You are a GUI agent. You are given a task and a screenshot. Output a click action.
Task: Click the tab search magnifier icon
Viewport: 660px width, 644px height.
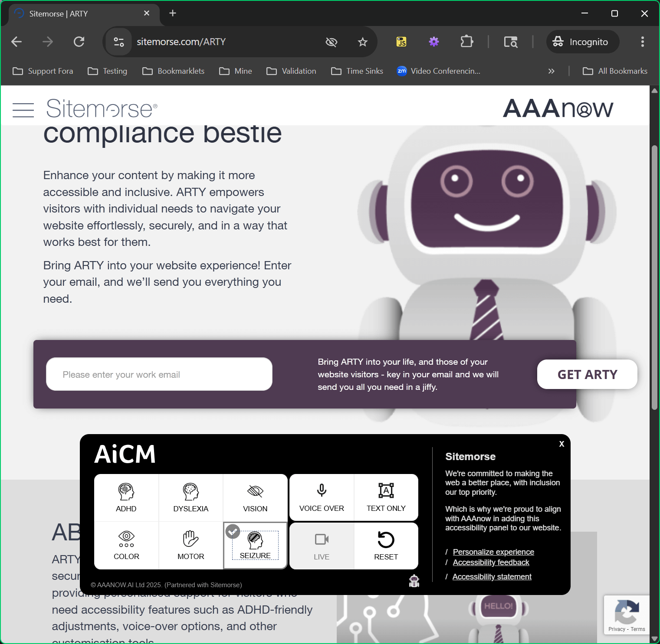511,42
